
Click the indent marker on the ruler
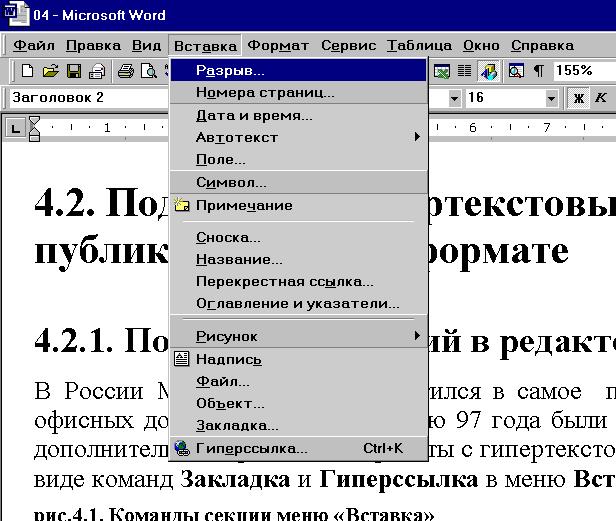pyautogui.click(x=35, y=128)
